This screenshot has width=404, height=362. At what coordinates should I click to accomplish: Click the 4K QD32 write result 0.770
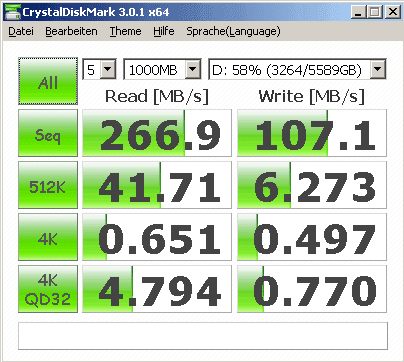[312, 289]
